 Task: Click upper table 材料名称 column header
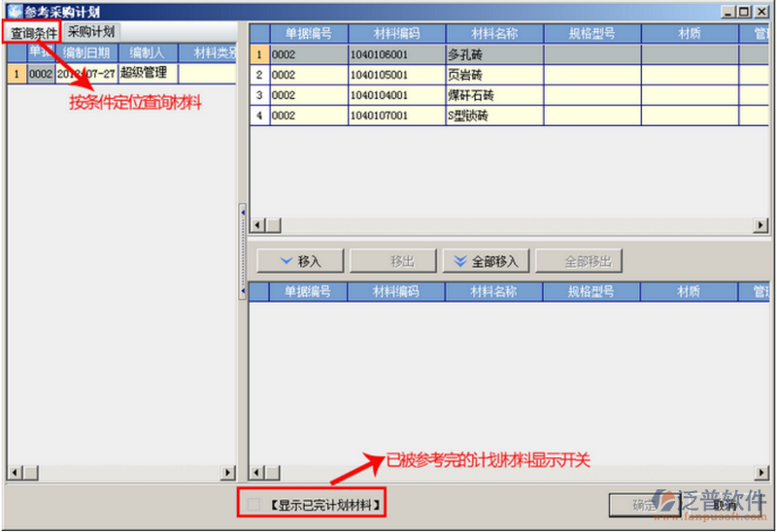494,34
